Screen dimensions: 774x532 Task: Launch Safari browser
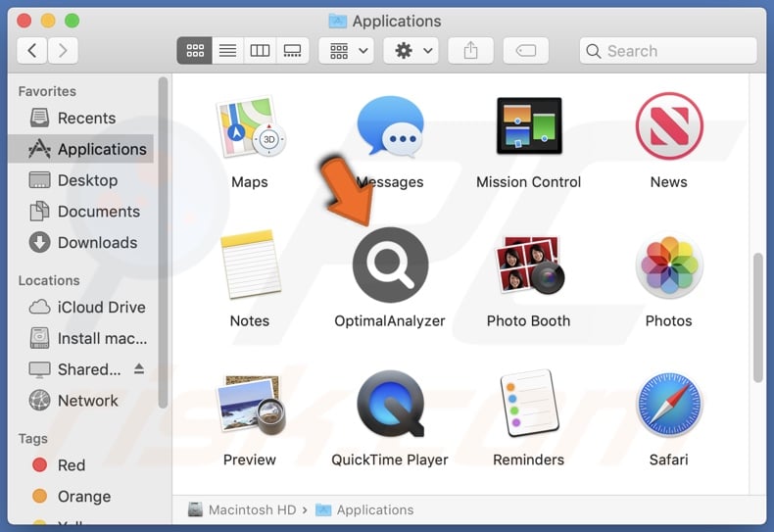coord(669,405)
